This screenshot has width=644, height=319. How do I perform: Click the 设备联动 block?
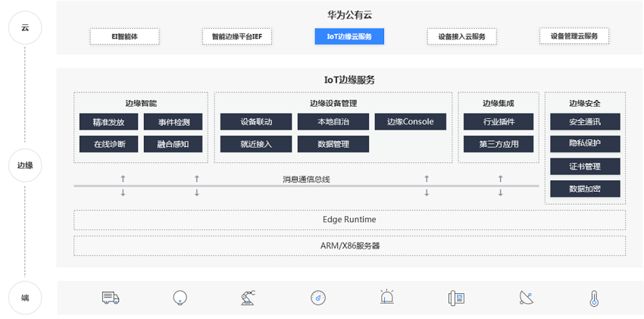256,122
